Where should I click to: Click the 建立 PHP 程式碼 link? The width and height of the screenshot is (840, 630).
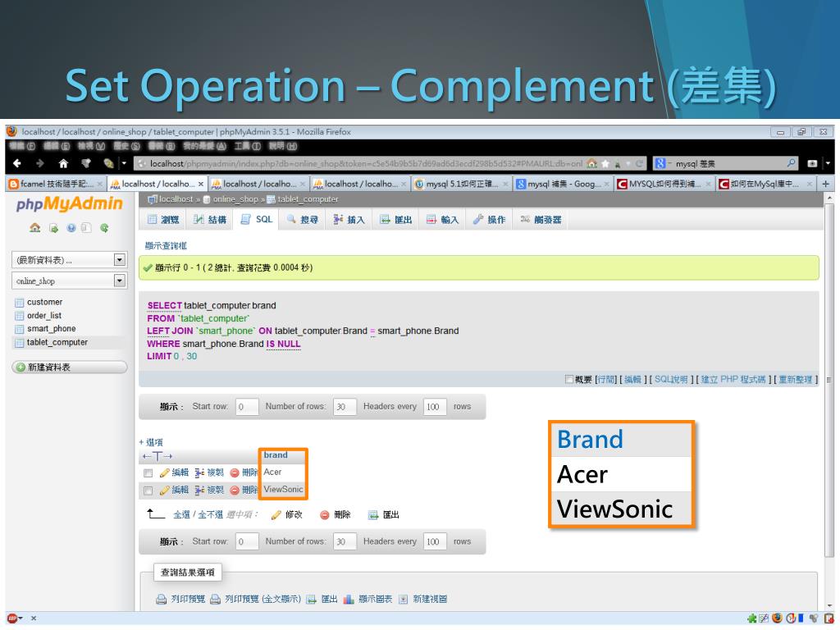pos(733,379)
